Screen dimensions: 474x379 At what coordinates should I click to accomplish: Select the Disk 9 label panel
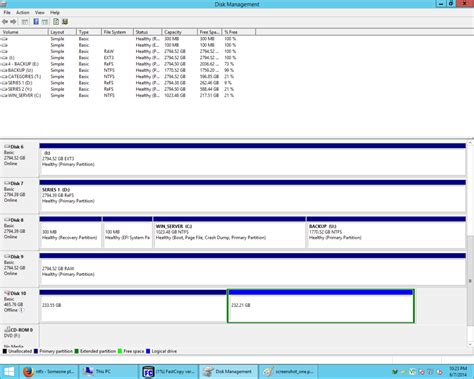(x=19, y=269)
